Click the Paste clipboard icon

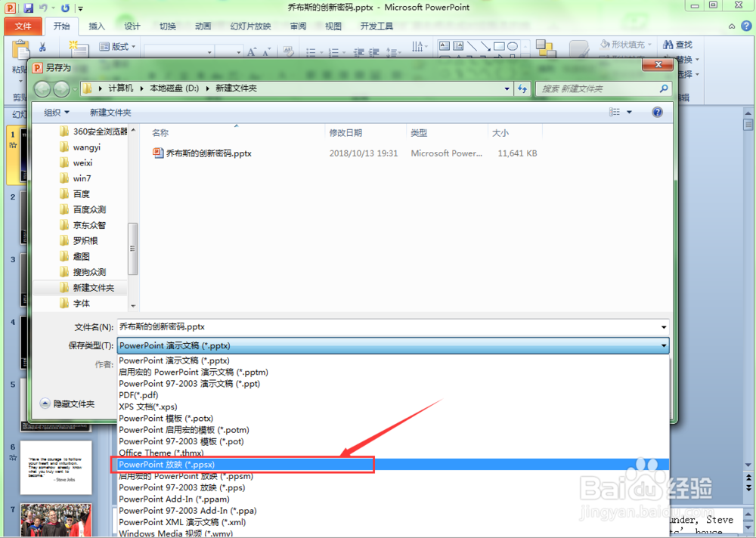coord(20,51)
